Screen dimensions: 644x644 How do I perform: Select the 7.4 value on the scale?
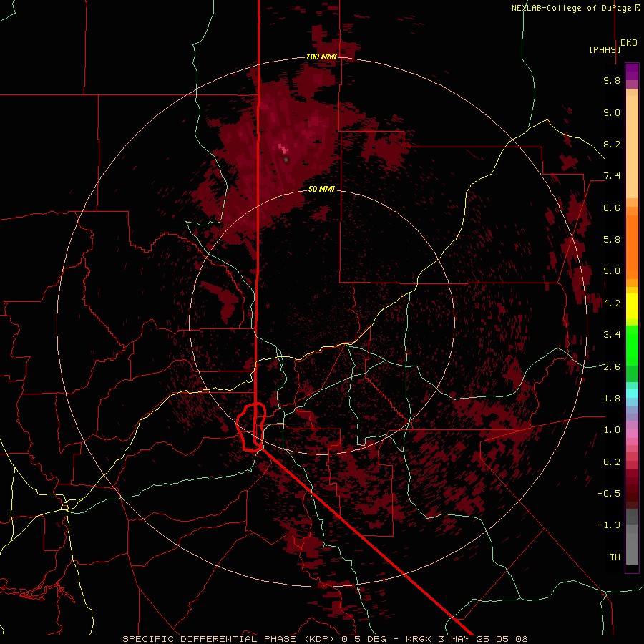tap(612, 176)
